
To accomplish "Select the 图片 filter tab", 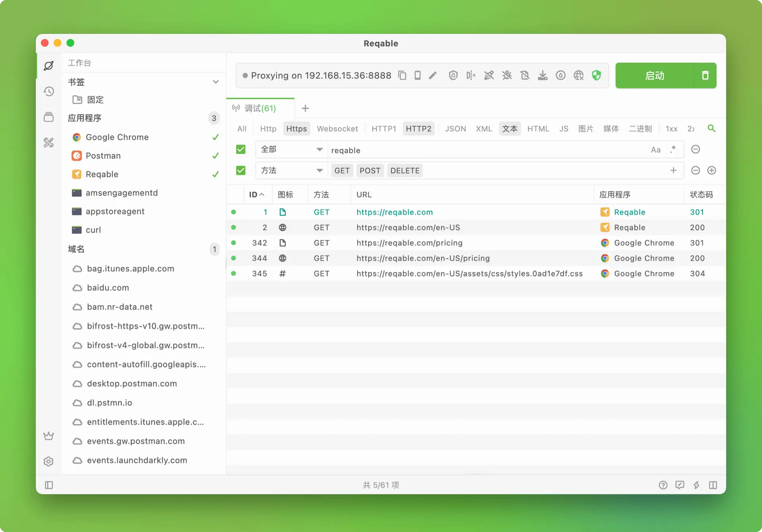I will point(586,129).
